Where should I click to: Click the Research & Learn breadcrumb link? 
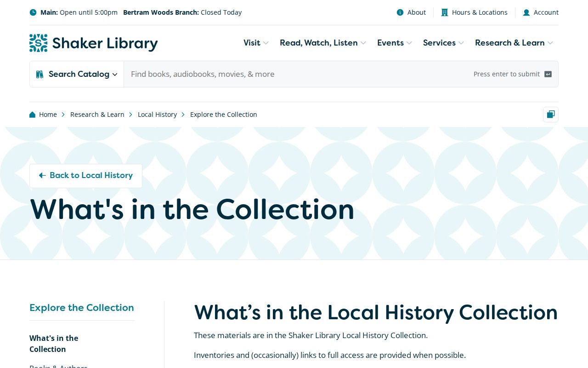[x=97, y=115]
